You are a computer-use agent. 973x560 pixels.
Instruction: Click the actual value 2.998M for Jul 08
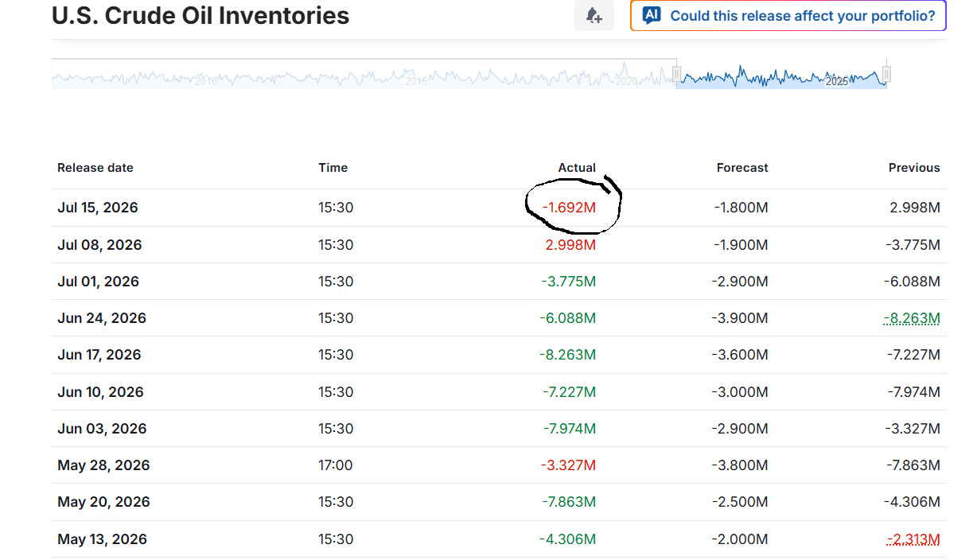(x=570, y=245)
